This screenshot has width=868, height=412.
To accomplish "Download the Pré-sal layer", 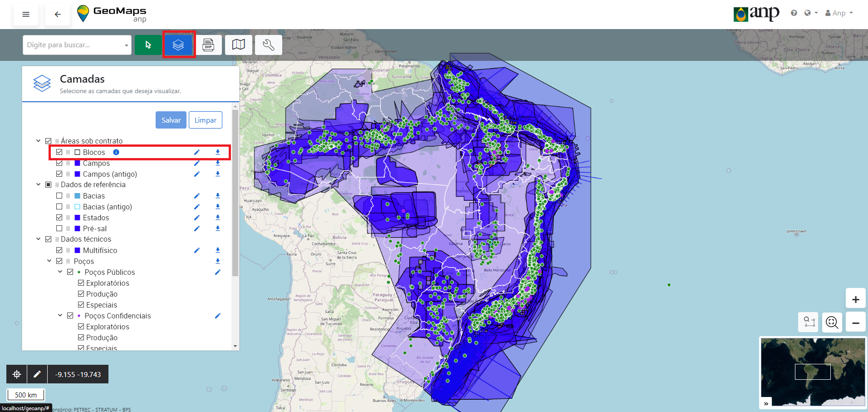I will 218,228.
